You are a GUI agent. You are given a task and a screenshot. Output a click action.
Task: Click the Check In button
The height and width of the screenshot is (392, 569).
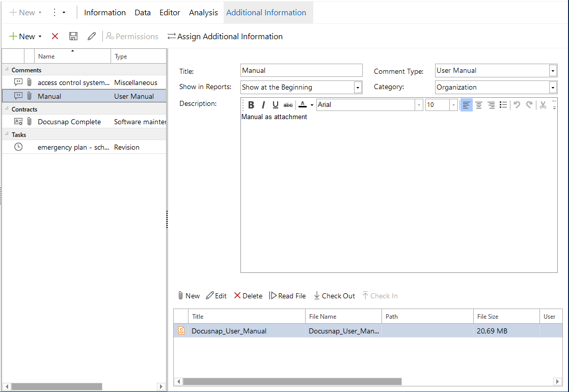(x=380, y=296)
